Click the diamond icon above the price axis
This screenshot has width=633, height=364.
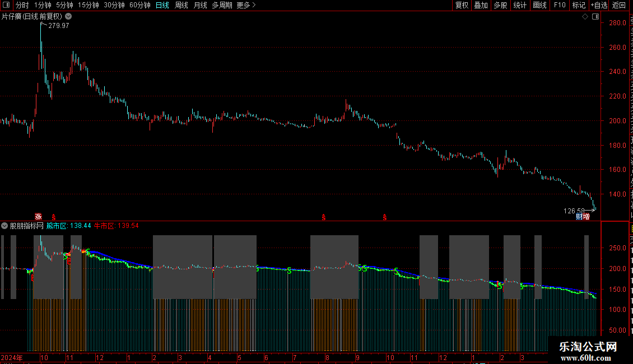click(585, 17)
